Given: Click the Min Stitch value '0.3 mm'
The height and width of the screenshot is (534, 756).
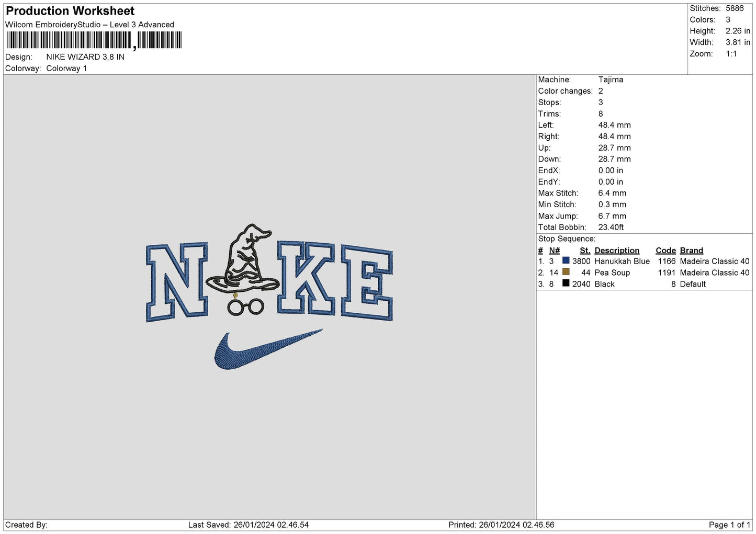Looking at the screenshot, I should tap(612, 204).
